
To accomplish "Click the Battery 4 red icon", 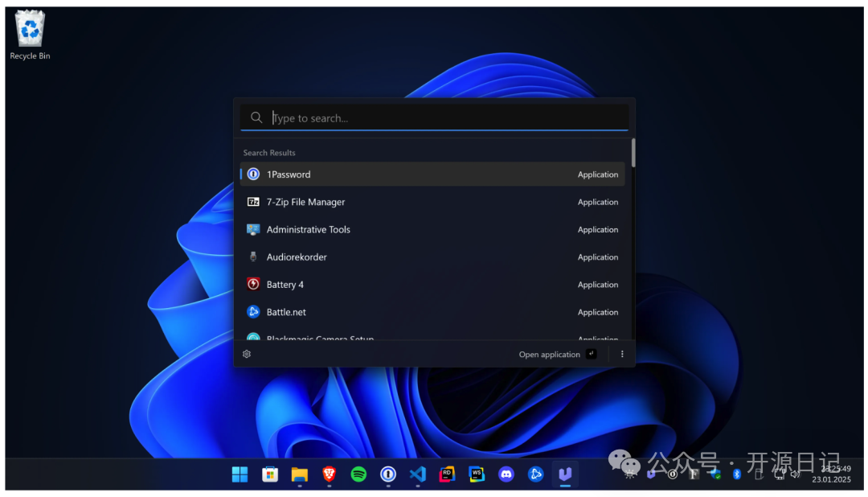I will [253, 285].
